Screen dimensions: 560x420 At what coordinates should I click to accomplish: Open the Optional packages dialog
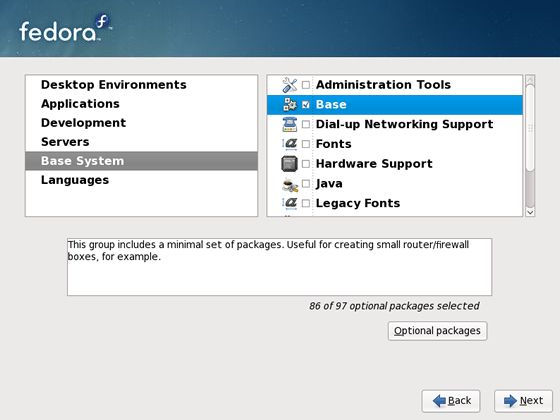438,331
